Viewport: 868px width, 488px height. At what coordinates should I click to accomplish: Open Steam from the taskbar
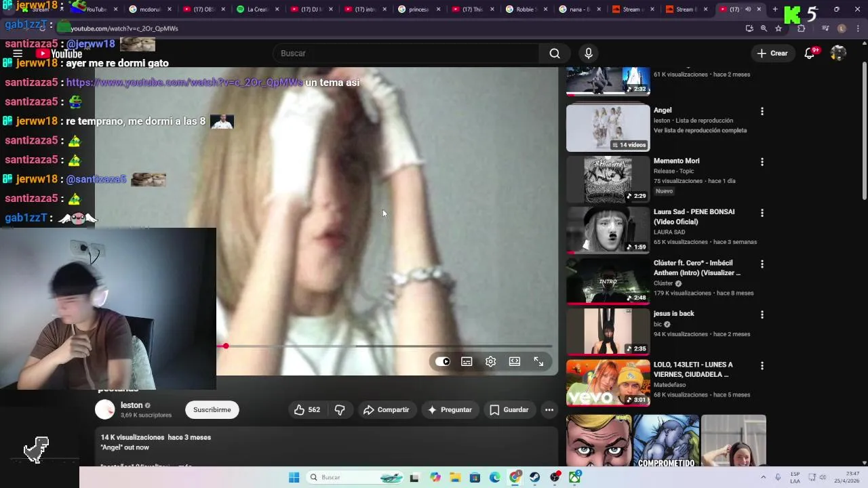point(535,477)
